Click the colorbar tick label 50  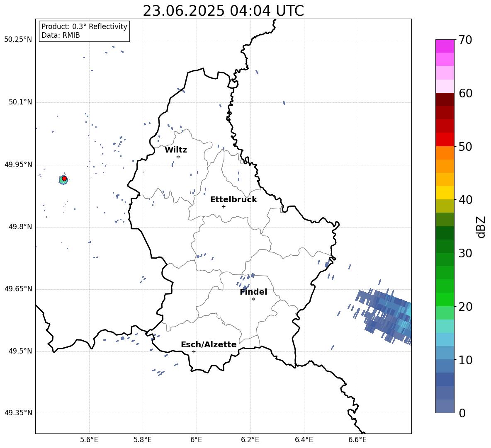pos(465,146)
